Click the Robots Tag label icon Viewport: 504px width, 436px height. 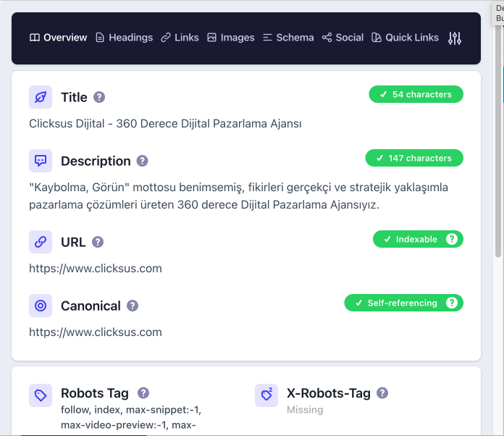pos(41,395)
